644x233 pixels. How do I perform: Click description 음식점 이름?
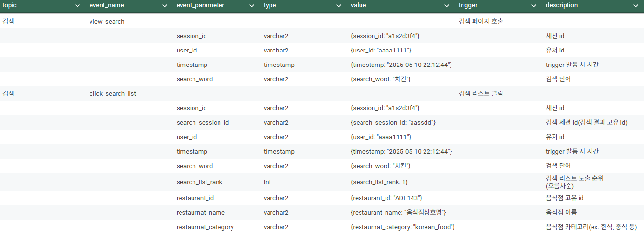(x=561, y=212)
